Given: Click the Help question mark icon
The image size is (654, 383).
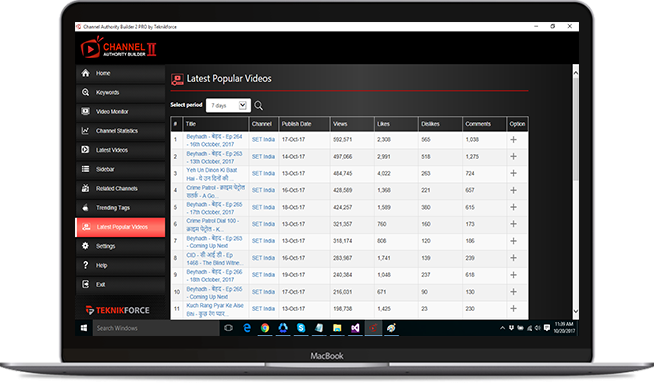Looking at the screenshot, I should pos(86,265).
